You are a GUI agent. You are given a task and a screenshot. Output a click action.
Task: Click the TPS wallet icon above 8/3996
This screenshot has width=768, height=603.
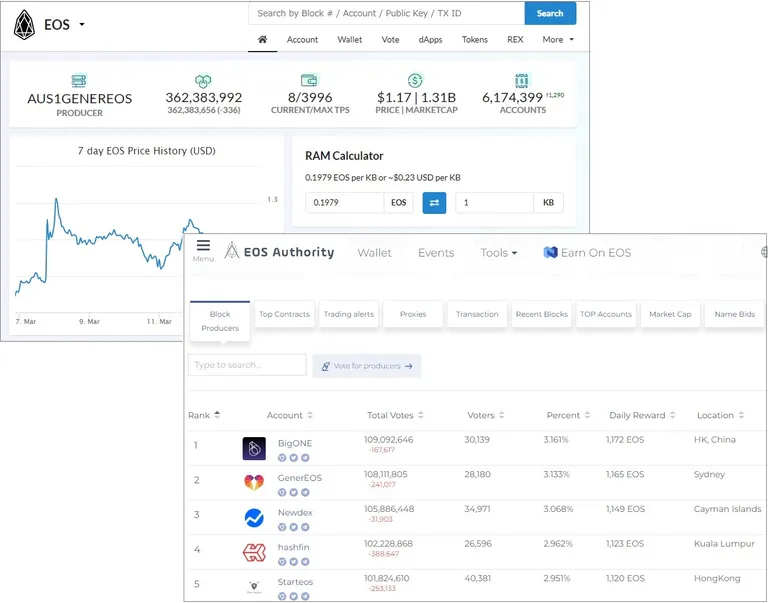pos(309,80)
